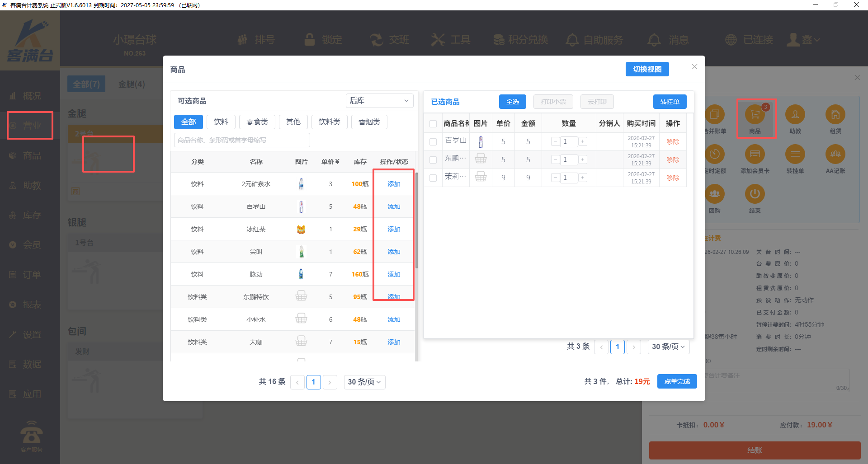
Task: Select the AA记账 icon
Action: click(x=835, y=155)
